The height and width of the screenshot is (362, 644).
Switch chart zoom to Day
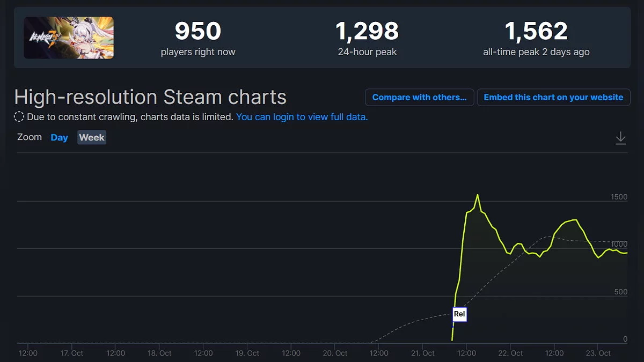pyautogui.click(x=59, y=138)
